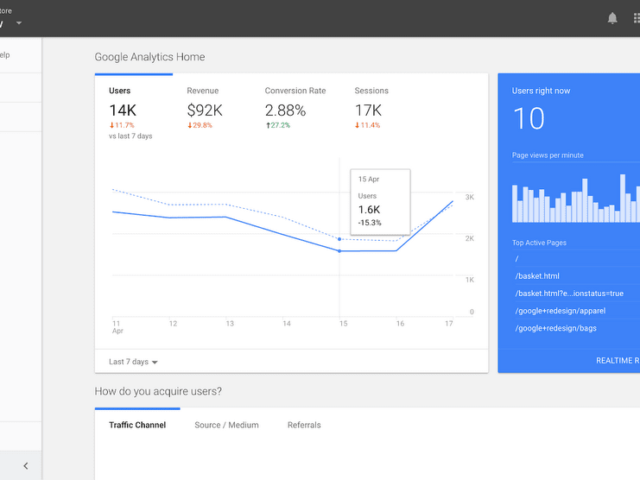
Task: Click the 14K users value
Action: click(123, 110)
